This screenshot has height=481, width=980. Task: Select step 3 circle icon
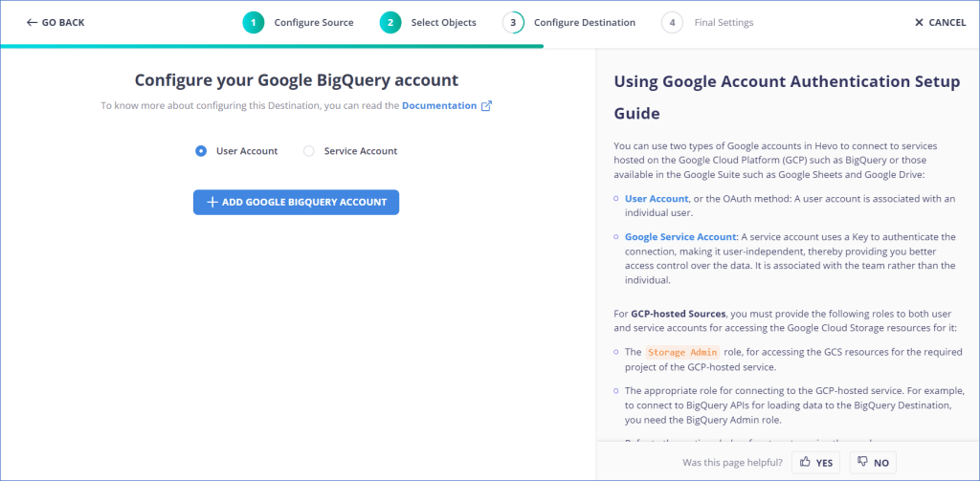click(x=513, y=23)
